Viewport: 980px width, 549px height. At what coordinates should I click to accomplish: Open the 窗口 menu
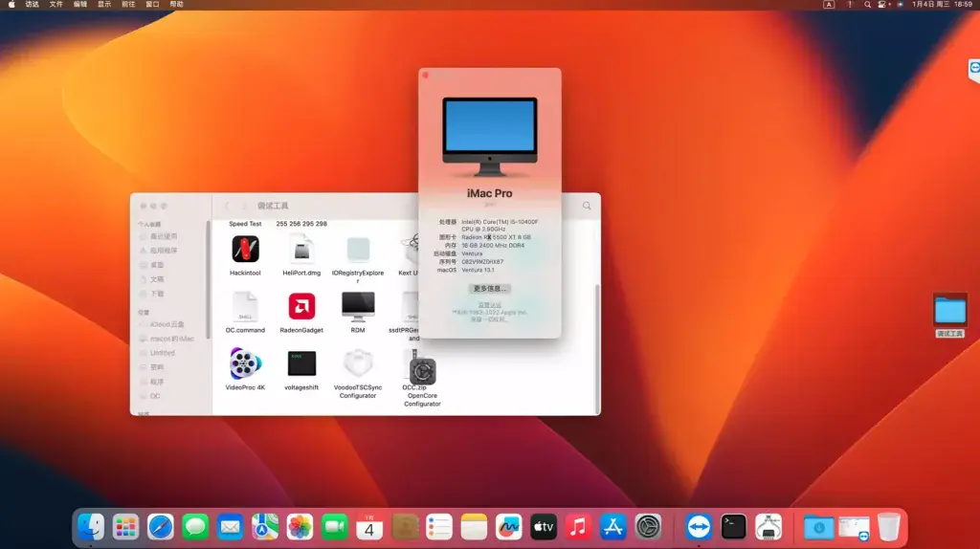point(152,5)
